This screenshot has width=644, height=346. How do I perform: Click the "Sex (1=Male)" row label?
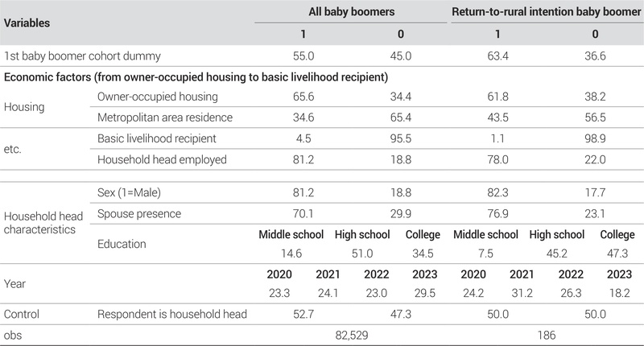(132, 193)
